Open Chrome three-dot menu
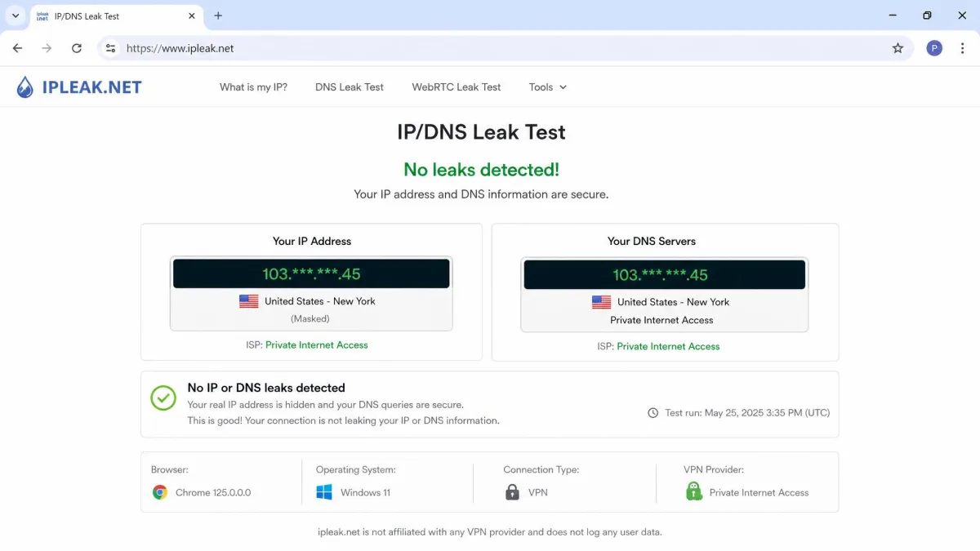 [x=963, y=48]
